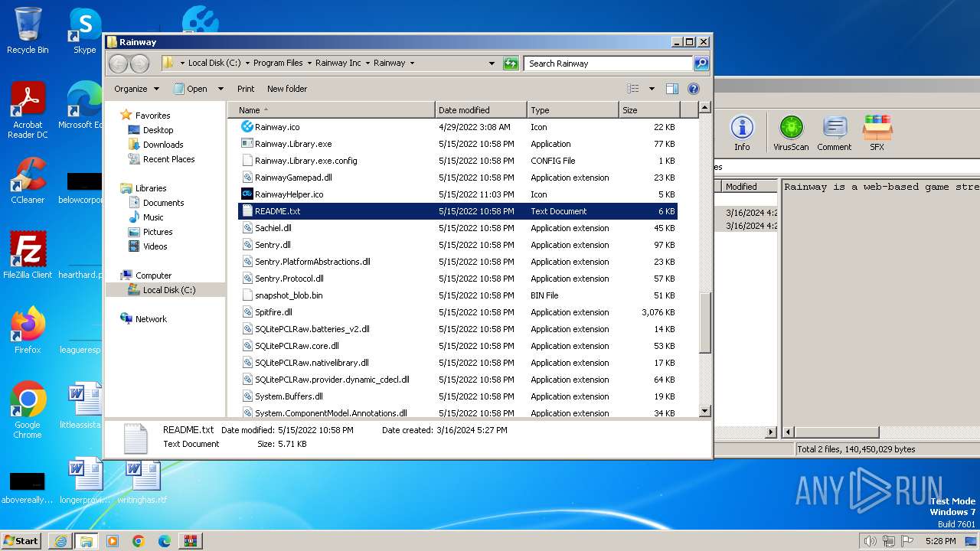Image resolution: width=980 pixels, height=551 pixels.
Task: Click in the Search Rainway field
Action: tap(609, 64)
